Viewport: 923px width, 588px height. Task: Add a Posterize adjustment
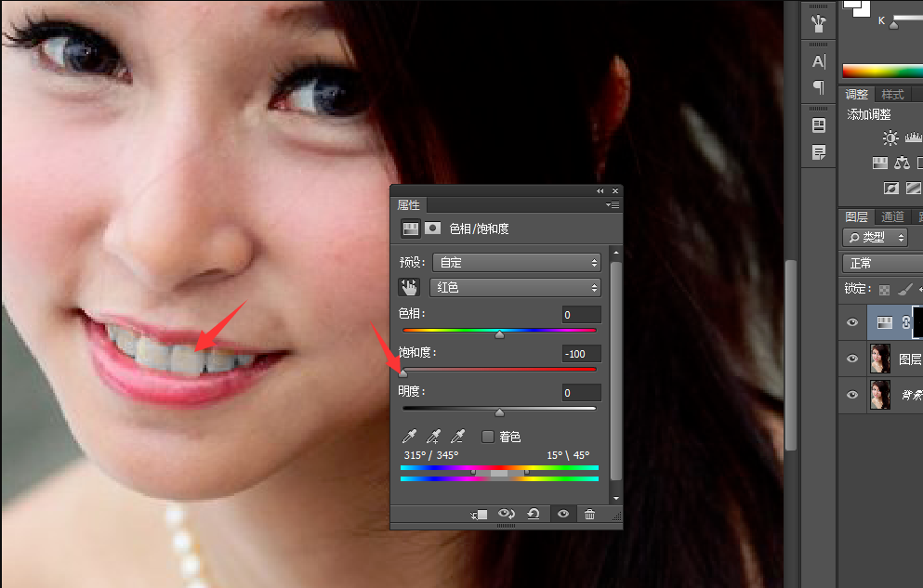915,189
